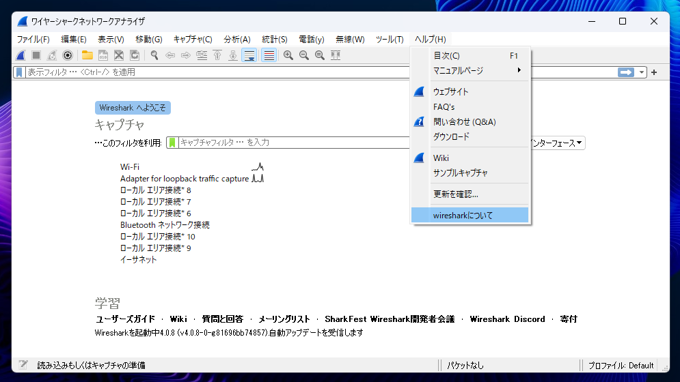Click the zoom out magnifier icon
680x382 pixels.
304,56
